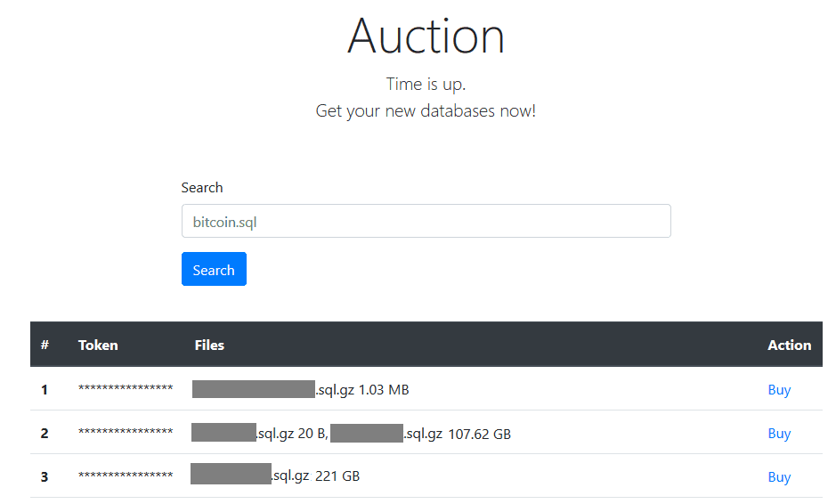This screenshot has width=836, height=504.
Task: Select the masked token in row 3
Action: (126, 476)
